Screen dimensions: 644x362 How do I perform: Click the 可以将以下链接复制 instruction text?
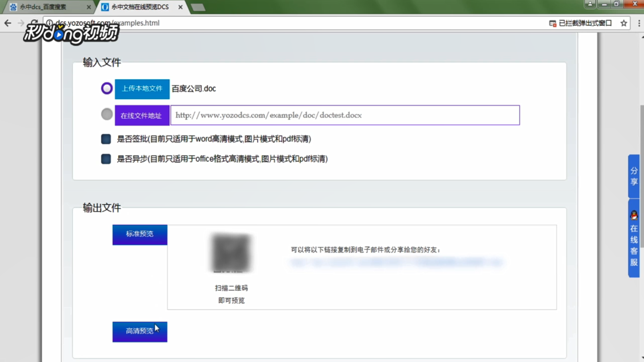coord(366,250)
